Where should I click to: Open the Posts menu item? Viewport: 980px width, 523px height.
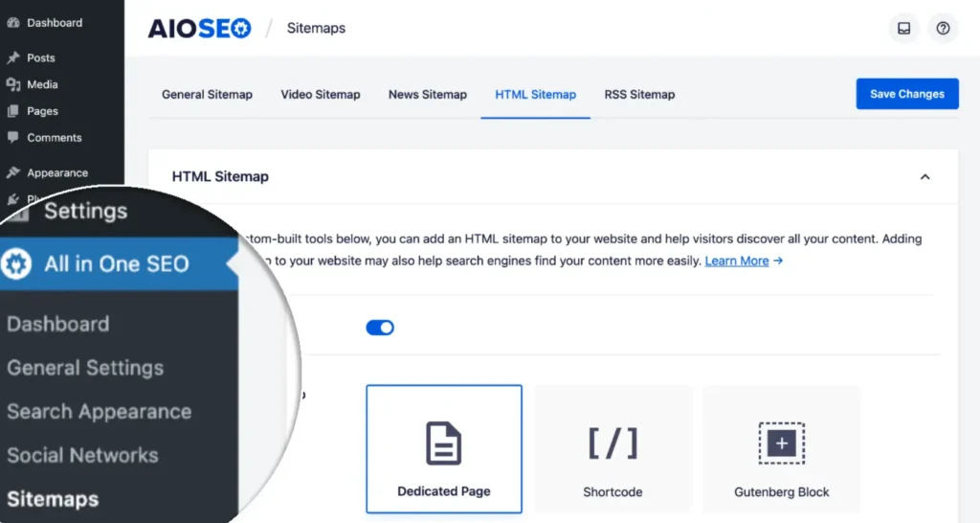pyautogui.click(x=40, y=57)
